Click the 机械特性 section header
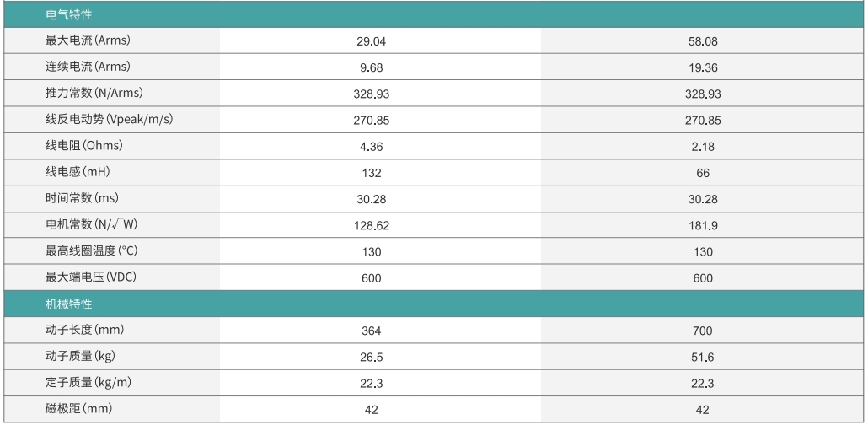868x425 pixels. click(68, 304)
